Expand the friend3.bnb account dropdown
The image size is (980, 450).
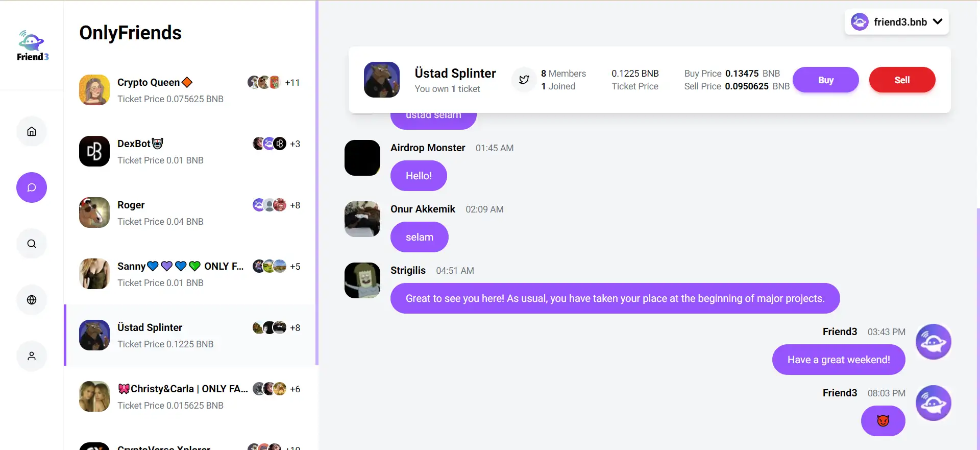click(896, 22)
